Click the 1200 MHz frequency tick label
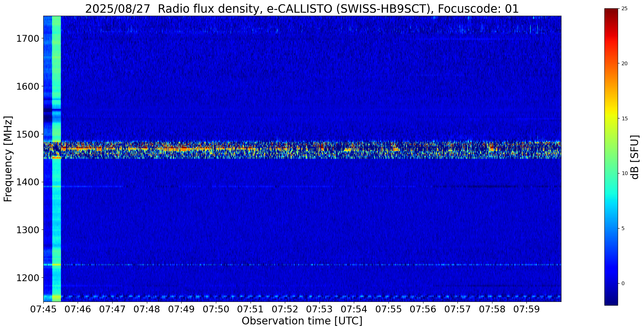This screenshot has width=644, height=330. click(x=28, y=278)
